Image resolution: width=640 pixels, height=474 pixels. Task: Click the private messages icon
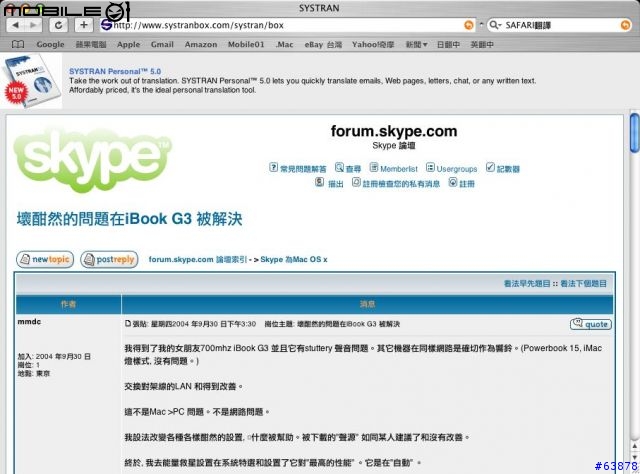pyautogui.click(x=356, y=182)
